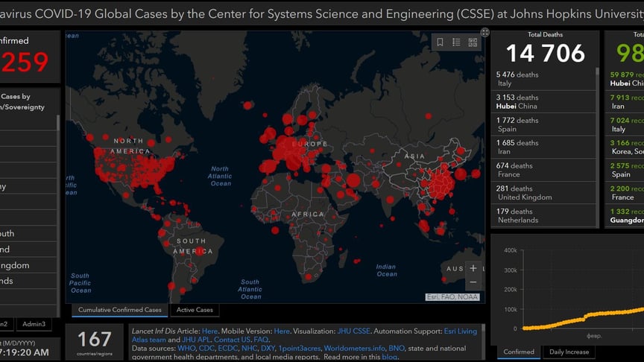Image resolution: width=644 pixels, height=362 pixels.
Task: Select Iran recovered row
Action: (625, 102)
